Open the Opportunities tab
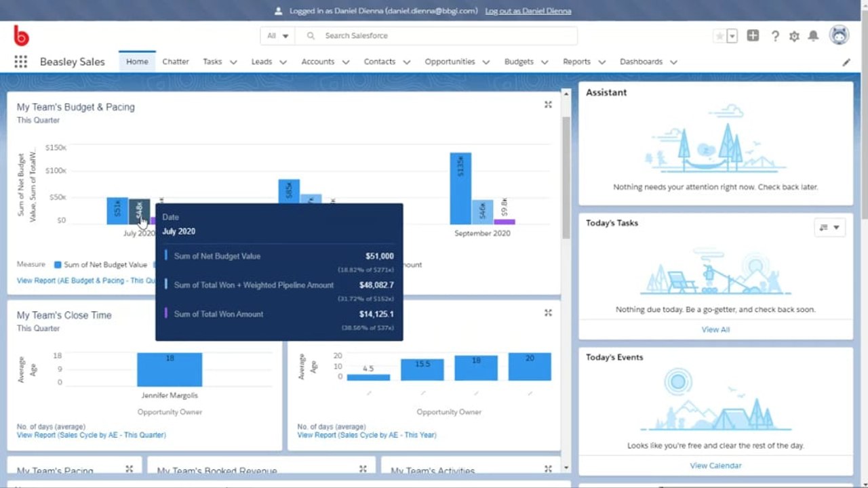 coord(450,62)
